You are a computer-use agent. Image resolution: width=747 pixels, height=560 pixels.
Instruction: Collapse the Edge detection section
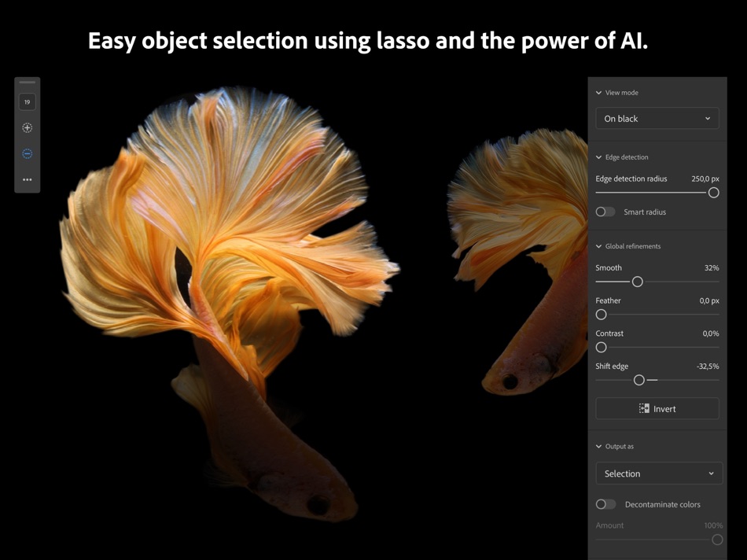(x=599, y=157)
